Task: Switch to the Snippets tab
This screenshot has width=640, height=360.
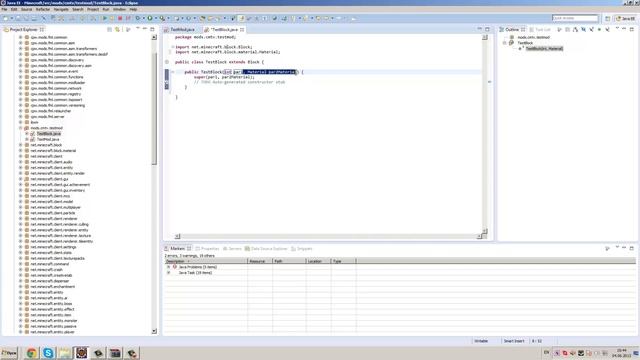Action: point(302,249)
